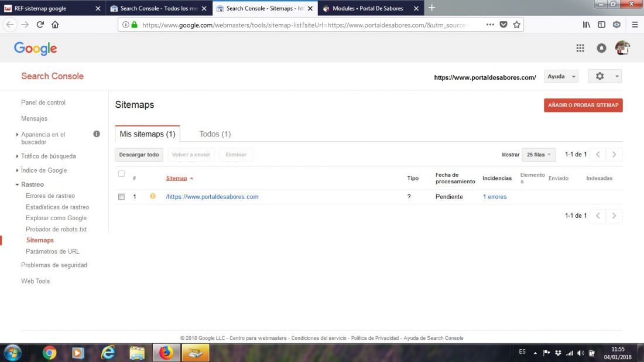The height and width of the screenshot is (362, 644).
Task: Open Política de Privacidad footer link
Action: pos(375,338)
